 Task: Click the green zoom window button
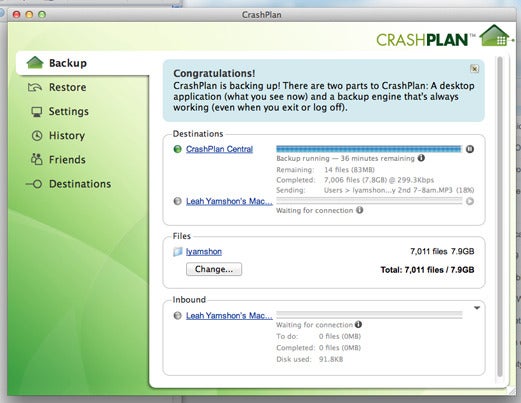coord(42,14)
